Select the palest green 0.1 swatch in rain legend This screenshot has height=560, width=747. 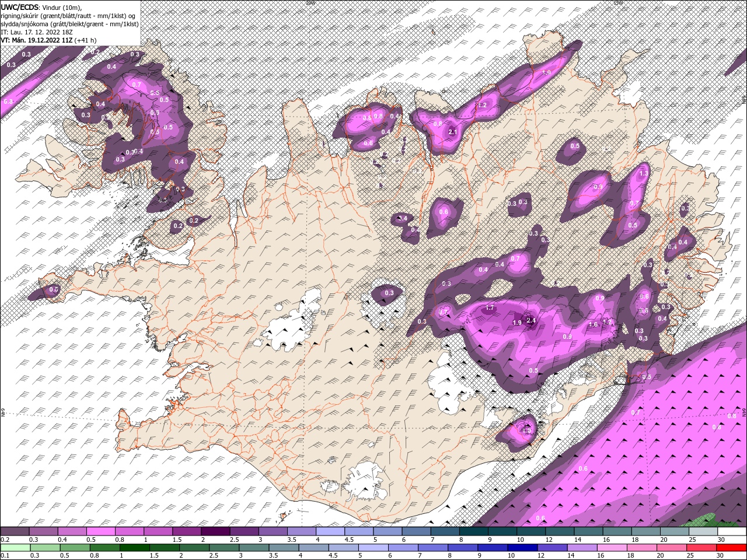point(15,548)
